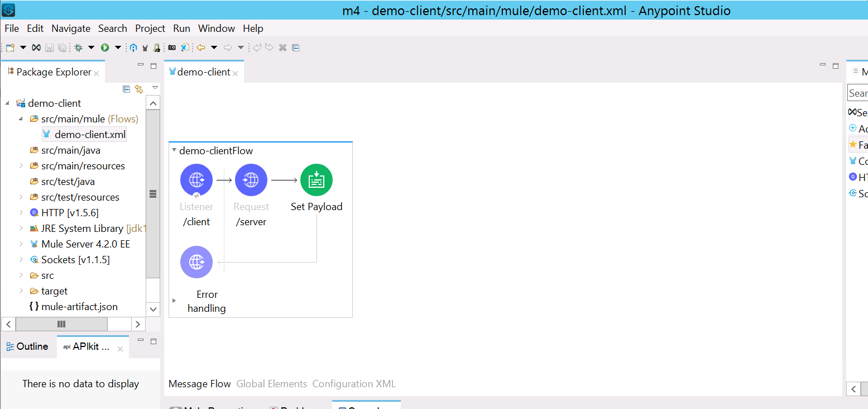This screenshot has width=868, height=409.
Task: Click the New wizard toolbar icon
Action: [10, 48]
